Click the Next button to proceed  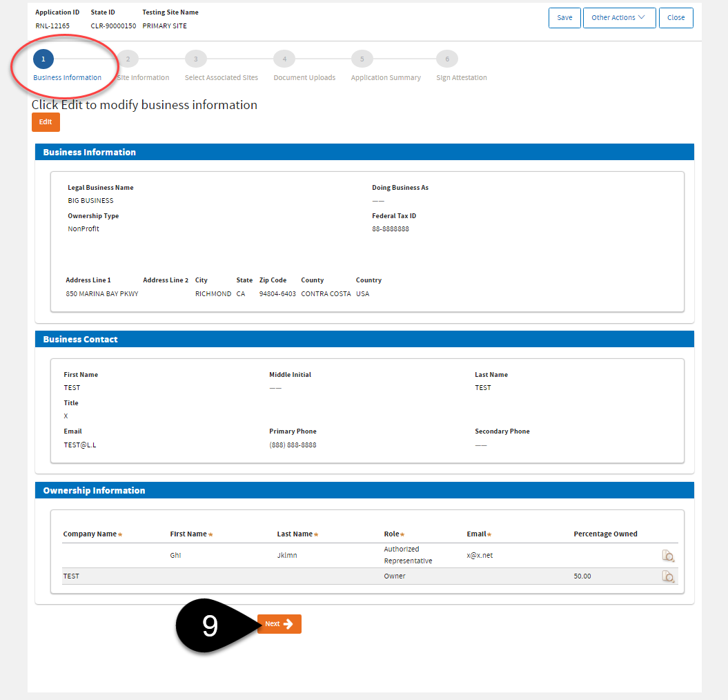point(279,623)
